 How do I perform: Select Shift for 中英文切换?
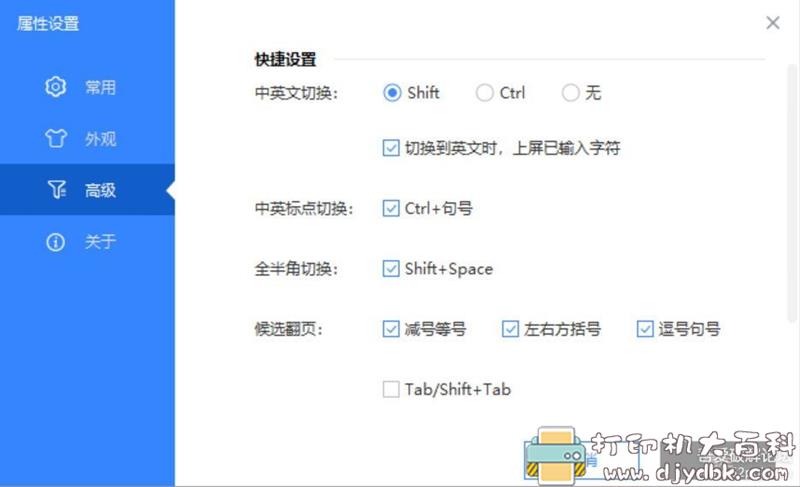click(x=392, y=93)
